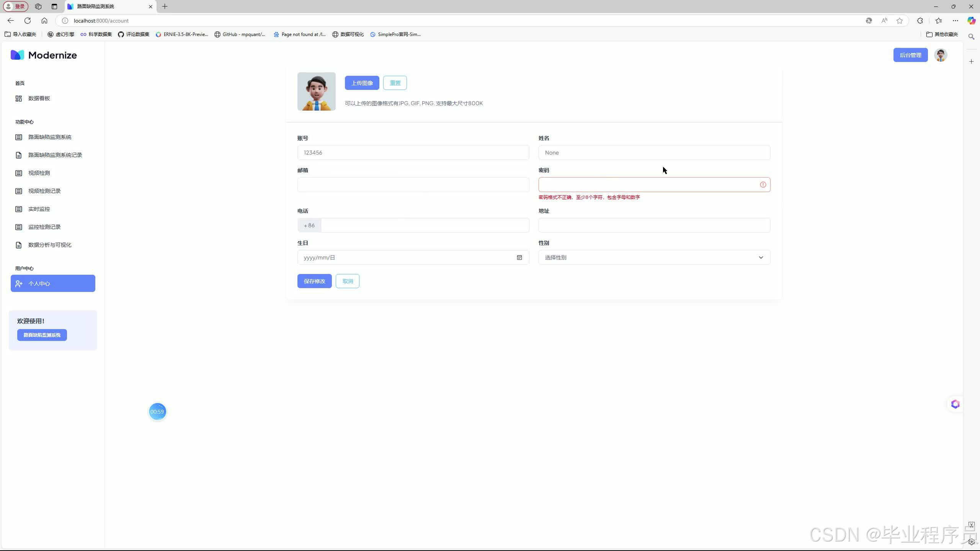Open the browser extensions puzzle icon

point(920,21)
